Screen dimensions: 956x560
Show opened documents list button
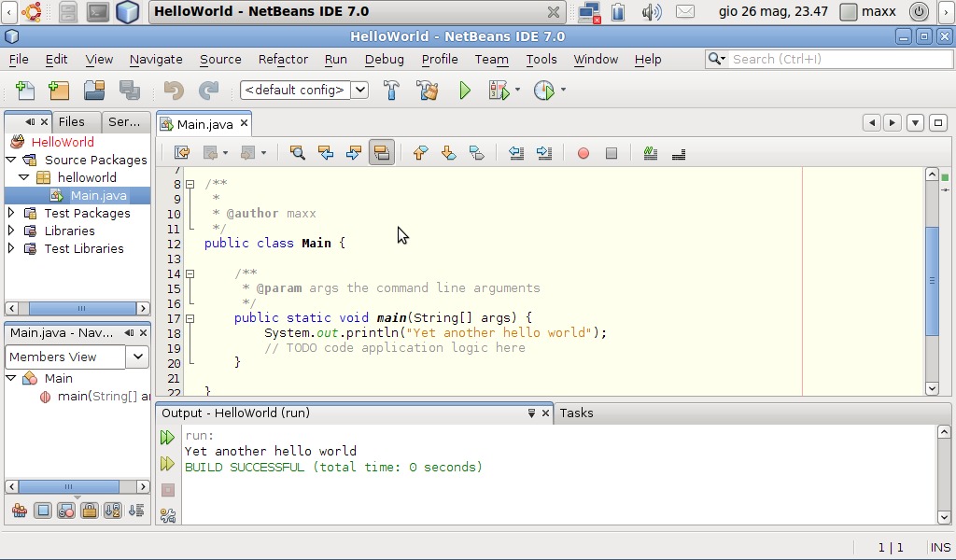915,122
